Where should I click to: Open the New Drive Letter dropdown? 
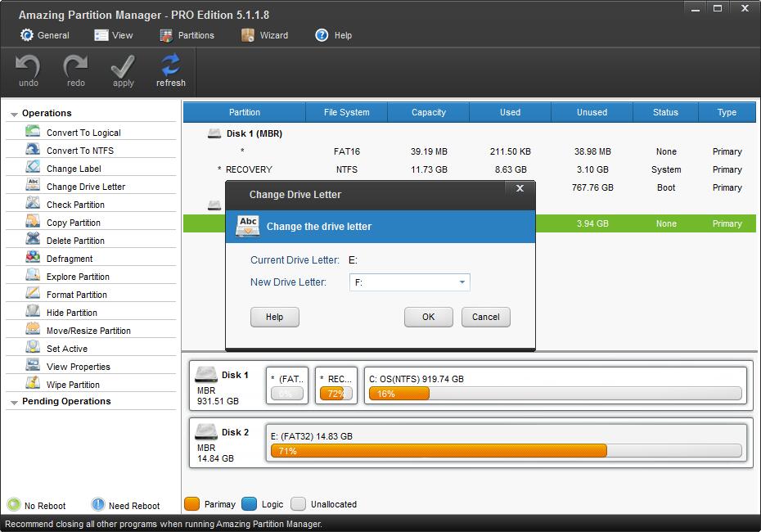pyautogui.click(x=462, y=282)
